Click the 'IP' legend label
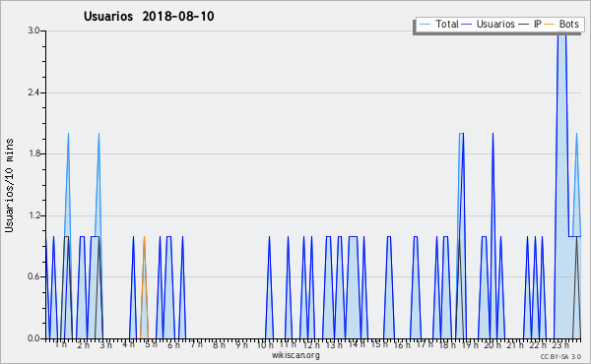Image resolution: width=591 pixels, height=364 pixels. click(538, 24)
